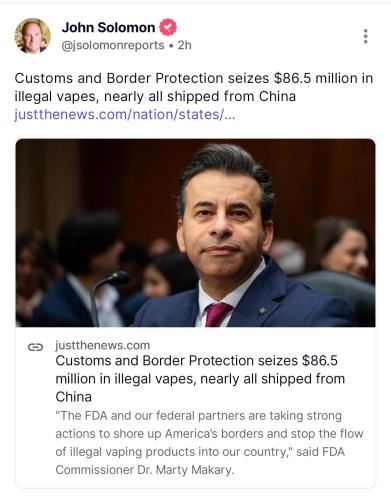Click the post body text above the link

[194, 87]
